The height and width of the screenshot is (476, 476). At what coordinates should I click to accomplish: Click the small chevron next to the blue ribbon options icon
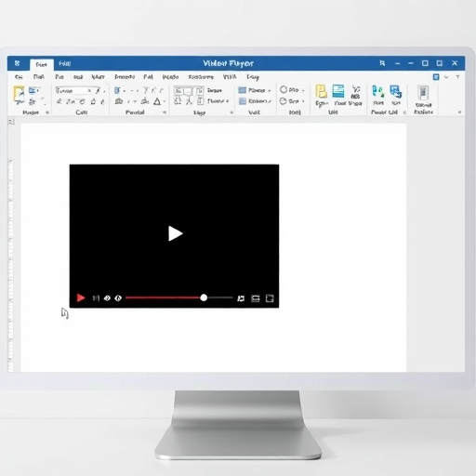tap(446, 76)
